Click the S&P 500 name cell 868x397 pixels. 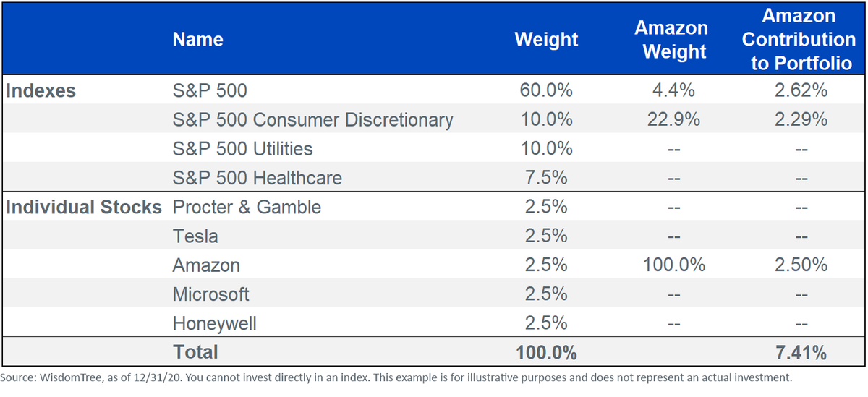click(210, 90)
